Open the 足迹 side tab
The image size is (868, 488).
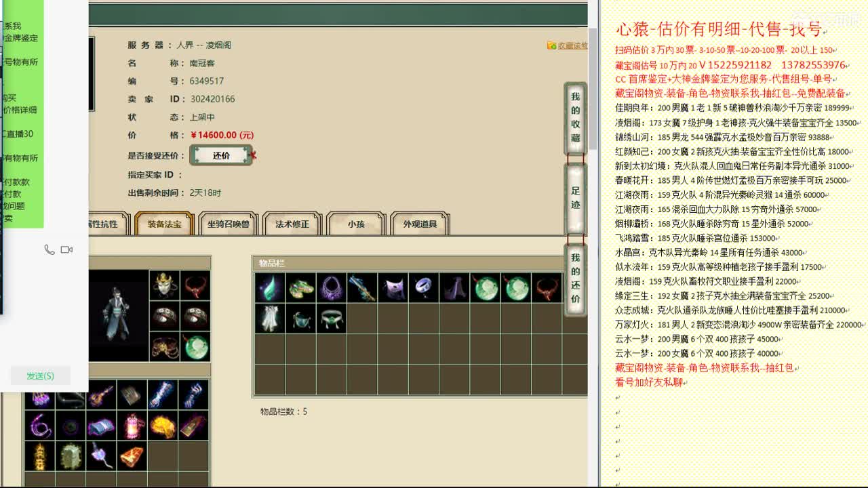click(x=575, y=197)
